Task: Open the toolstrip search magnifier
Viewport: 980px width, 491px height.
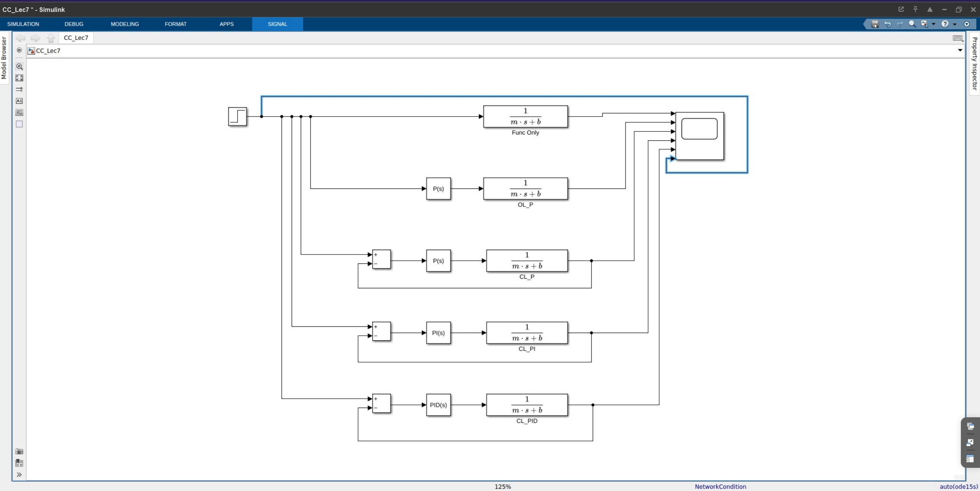Action: 912,24
